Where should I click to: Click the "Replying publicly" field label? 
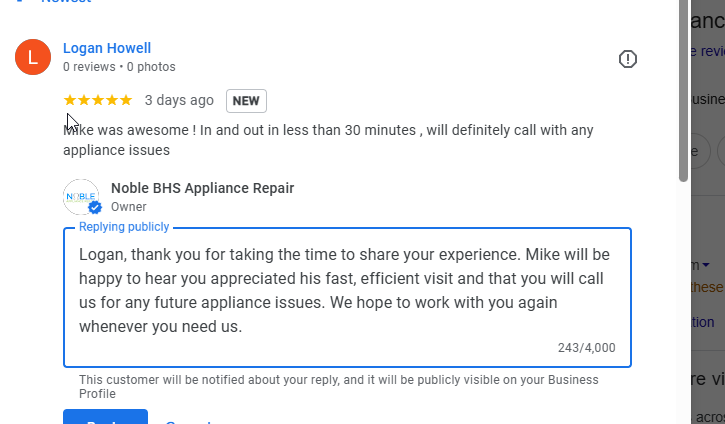[124, 227]
